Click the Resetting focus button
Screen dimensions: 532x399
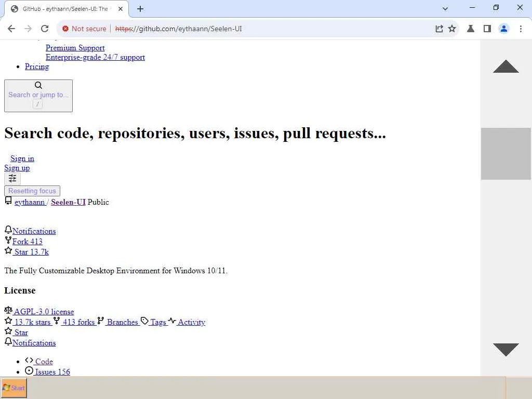tap(32, 191)
